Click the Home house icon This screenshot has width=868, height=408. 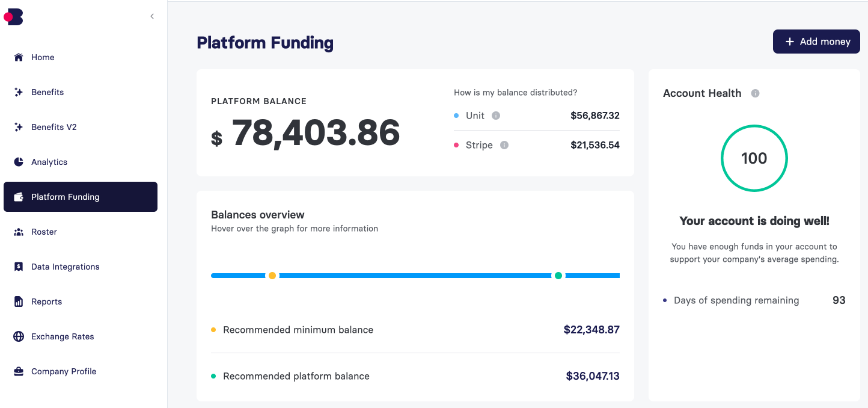[x=19, y=57]
